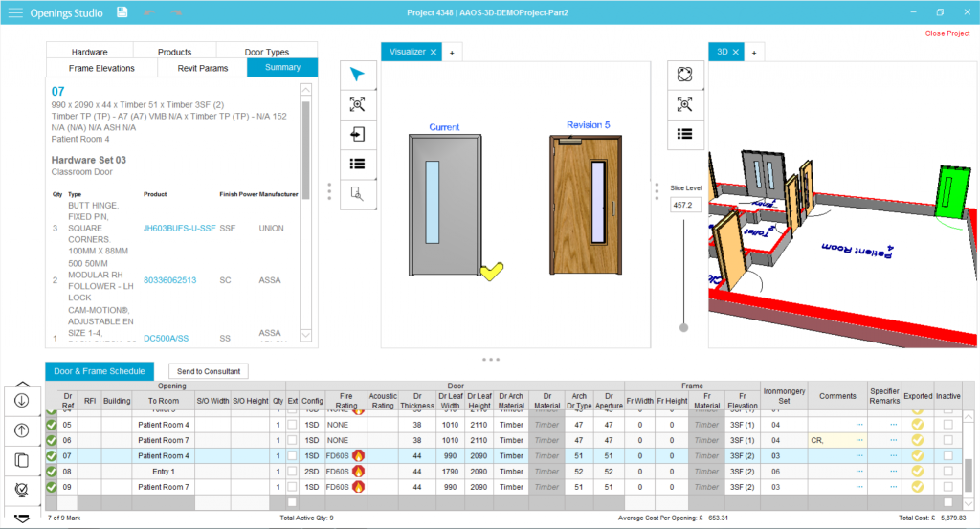The width and height of the screenshot is (980, 529).
Task: Open the list icon in 3D toolbar
Action: click(684, 134)
